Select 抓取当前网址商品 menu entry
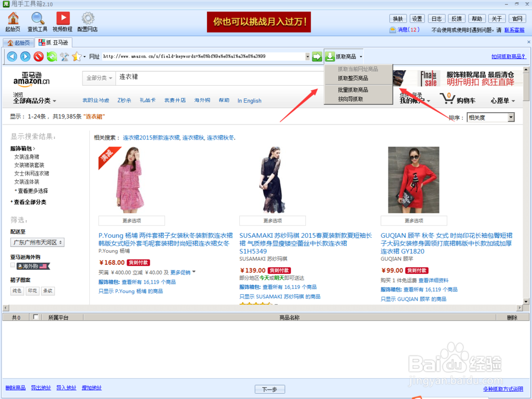Image resolution: width=532 pixels, height=399 pixels. [358, 69]
